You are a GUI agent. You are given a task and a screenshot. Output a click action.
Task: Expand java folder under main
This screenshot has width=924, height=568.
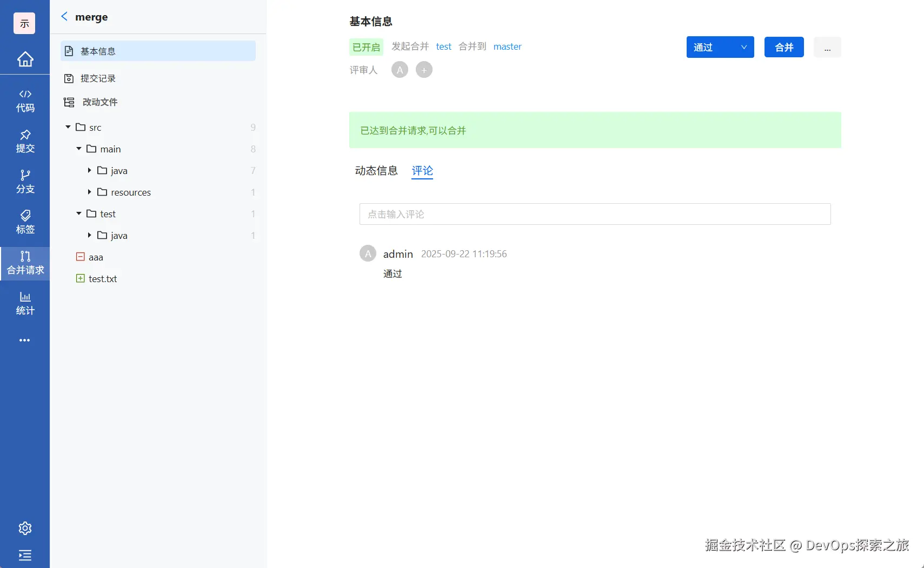coord(90,170)
